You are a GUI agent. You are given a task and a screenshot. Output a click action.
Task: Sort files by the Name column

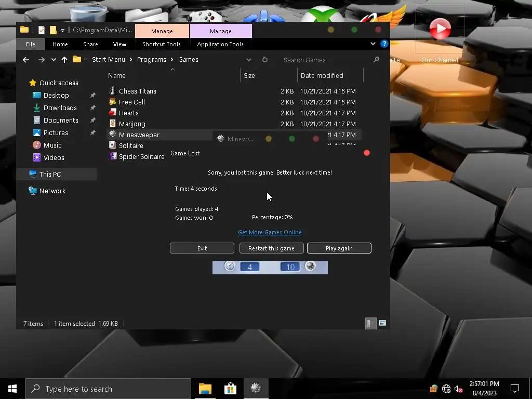click(x=173, y=76)
